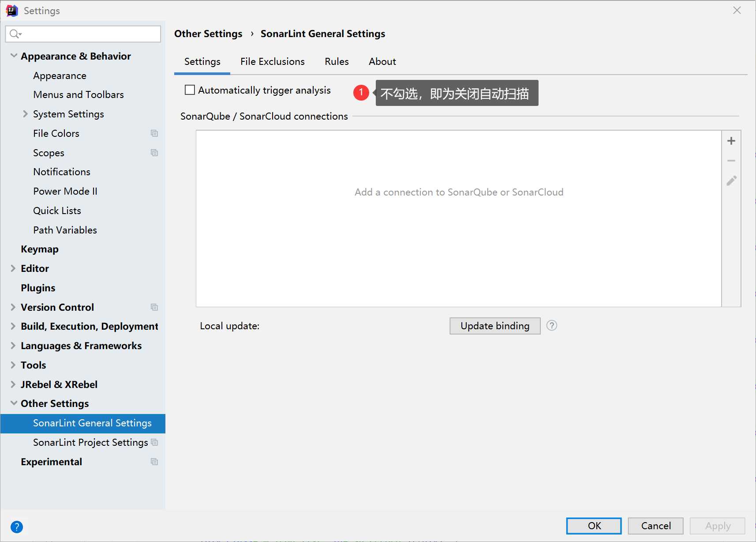Screen dimensions: 756x542
Task: Select SonarLint Project Settings item
Action: (x=90, y=442)
